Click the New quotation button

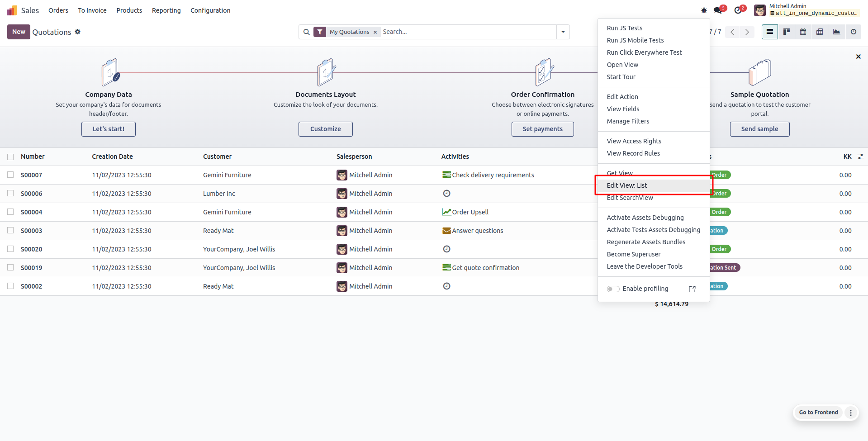click(19, 32)
